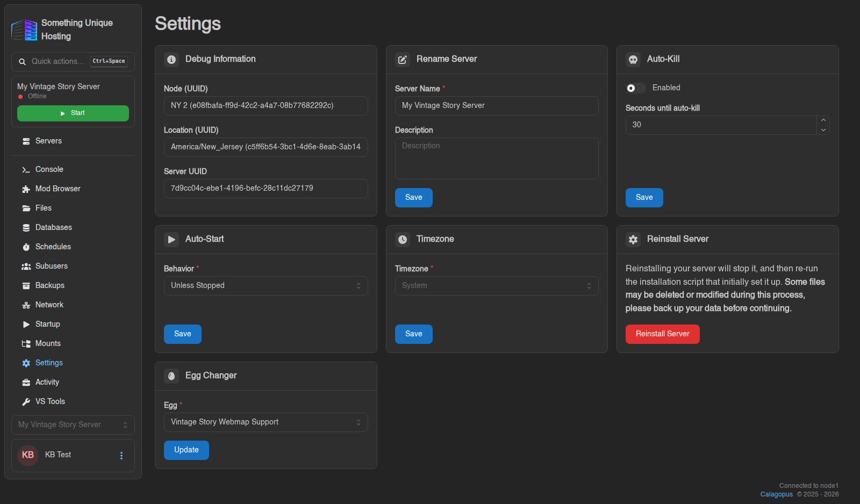The width and height of the screenshot is (860, 504).
Task: Open Databases in sidebar
Action: coord(73,228)
